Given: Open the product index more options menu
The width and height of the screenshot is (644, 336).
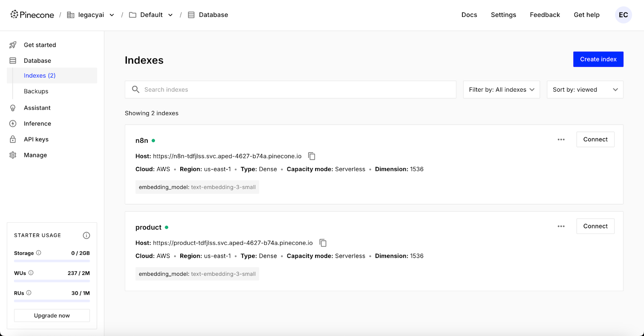Looking at the screenshot, I should [x=561, y=226].
